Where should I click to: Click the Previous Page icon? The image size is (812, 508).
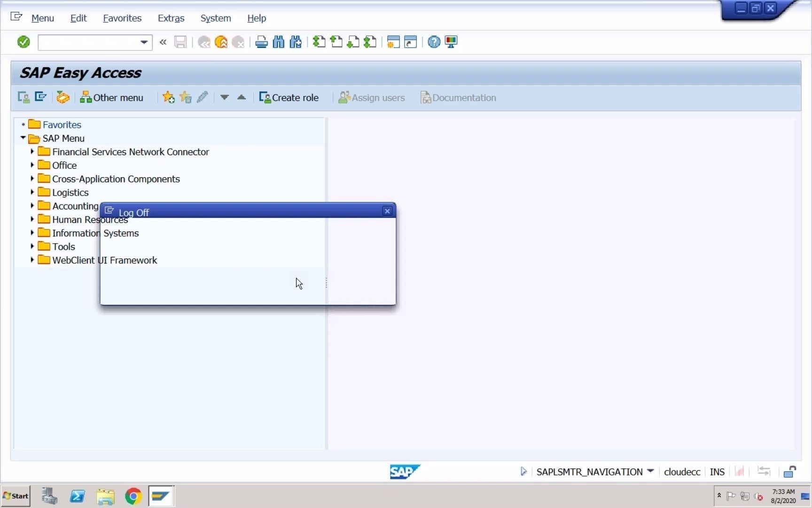336,42
